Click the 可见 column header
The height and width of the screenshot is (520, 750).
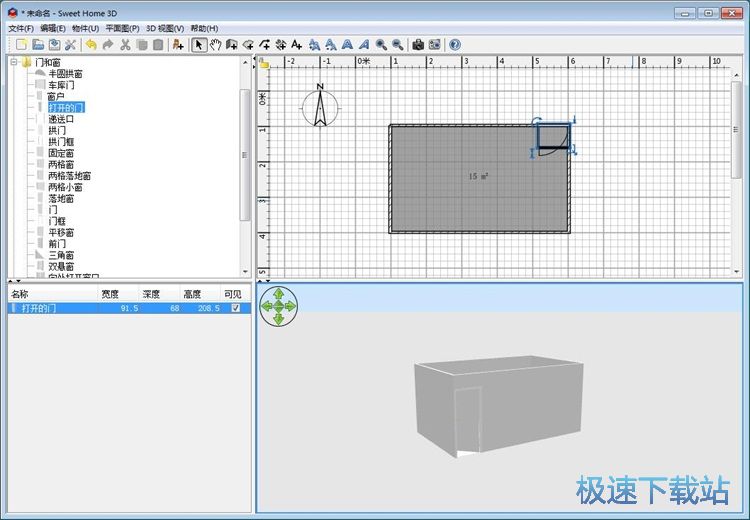236,294
